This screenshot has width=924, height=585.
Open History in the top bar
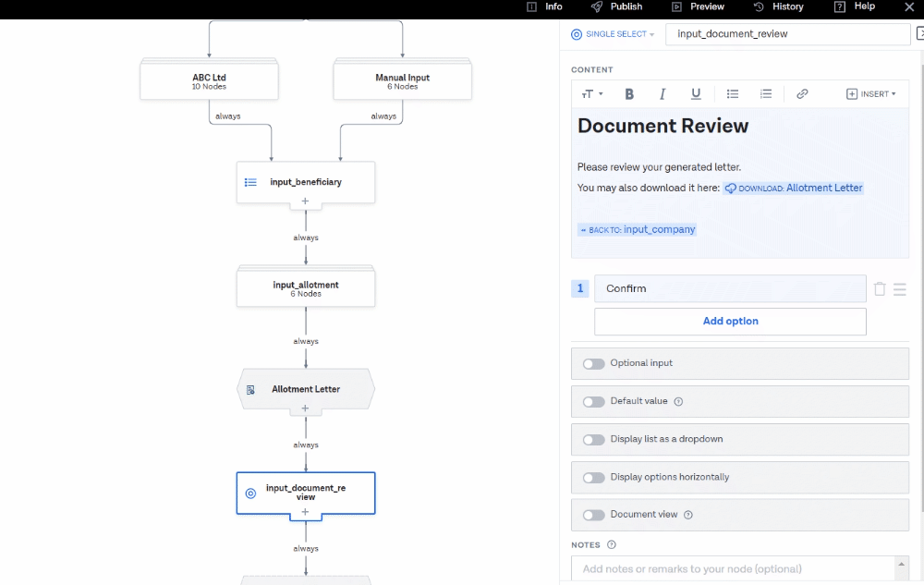pyautogui.click(x=778, y=6)
